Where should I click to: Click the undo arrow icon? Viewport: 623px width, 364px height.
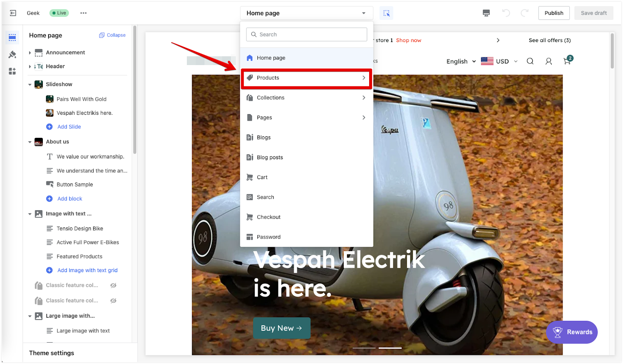(x=506, y=13)
